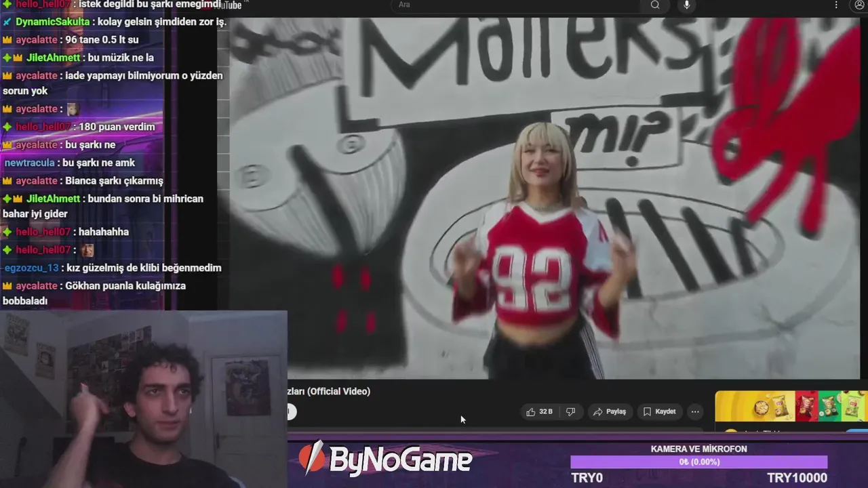
Task: Click JiletAhmett on 'bu müzik ne la'
Action: [x=53, y=58]
